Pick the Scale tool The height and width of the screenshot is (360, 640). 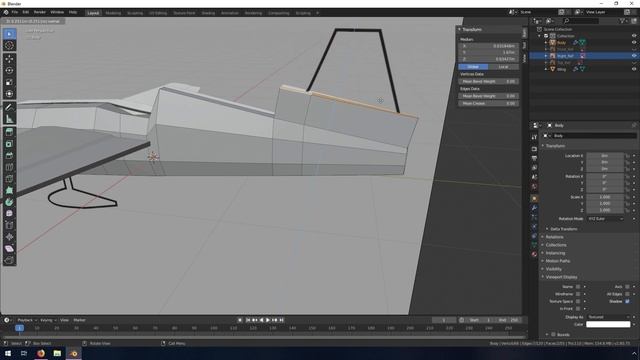tap(9, 82)
